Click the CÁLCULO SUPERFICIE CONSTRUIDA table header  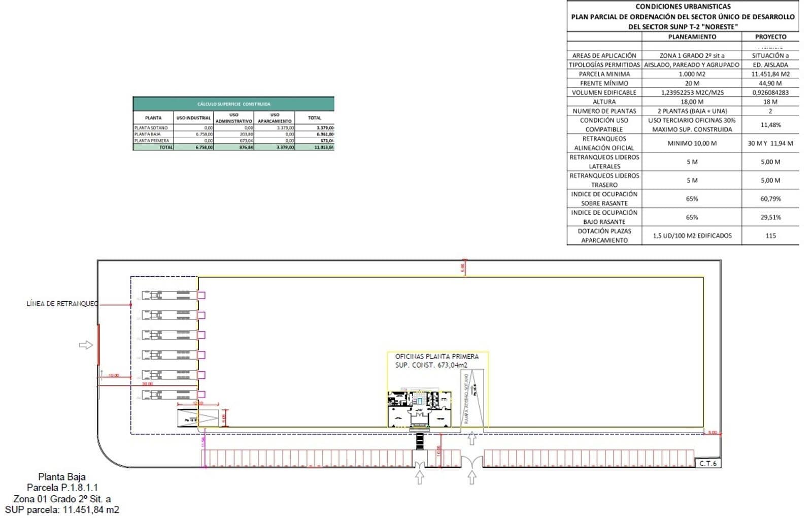point(233,104)
